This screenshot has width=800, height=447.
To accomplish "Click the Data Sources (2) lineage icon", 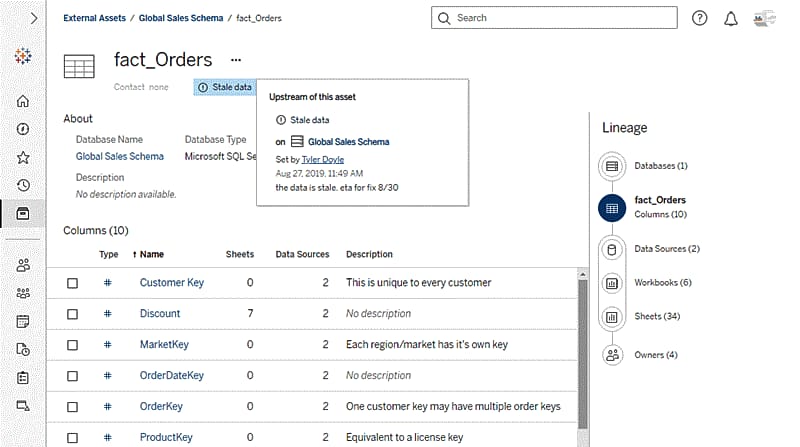I will pos(611,249).
